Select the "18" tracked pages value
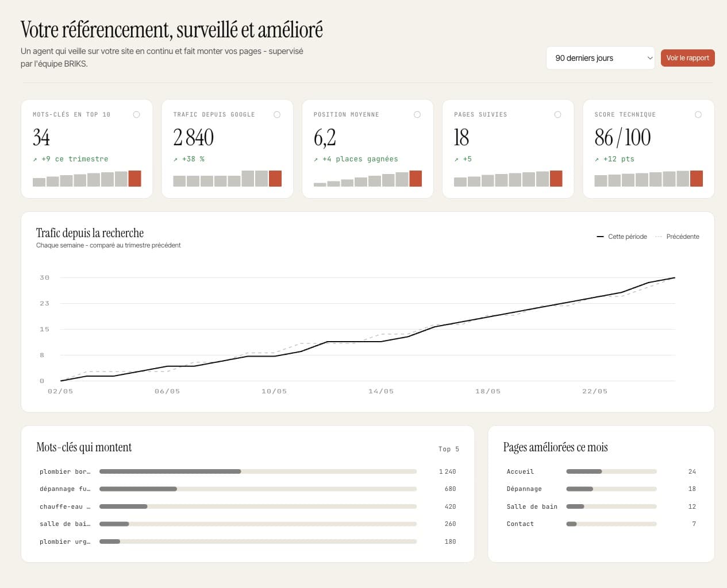The height and width of the screenshot is (588, 727). (461, 138)
